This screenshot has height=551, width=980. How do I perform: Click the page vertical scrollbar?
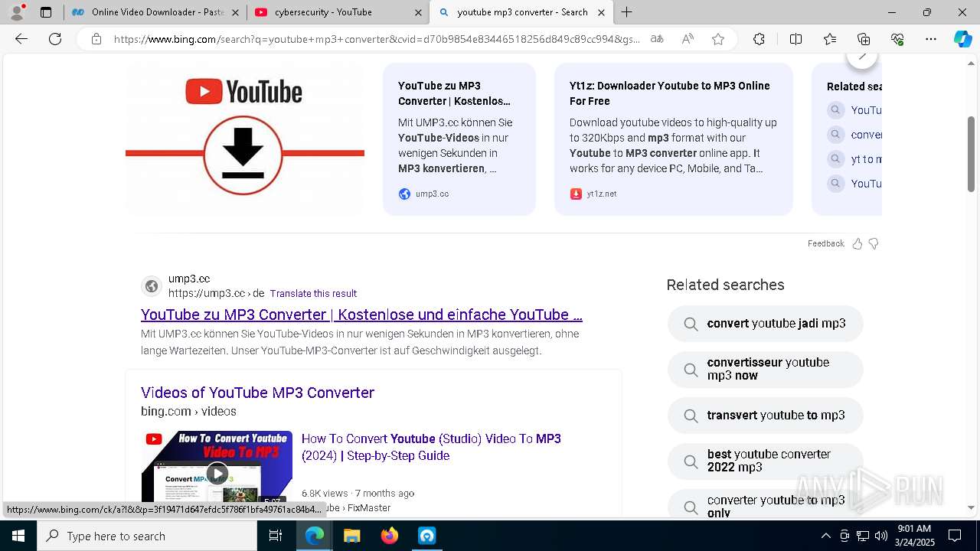971,155
